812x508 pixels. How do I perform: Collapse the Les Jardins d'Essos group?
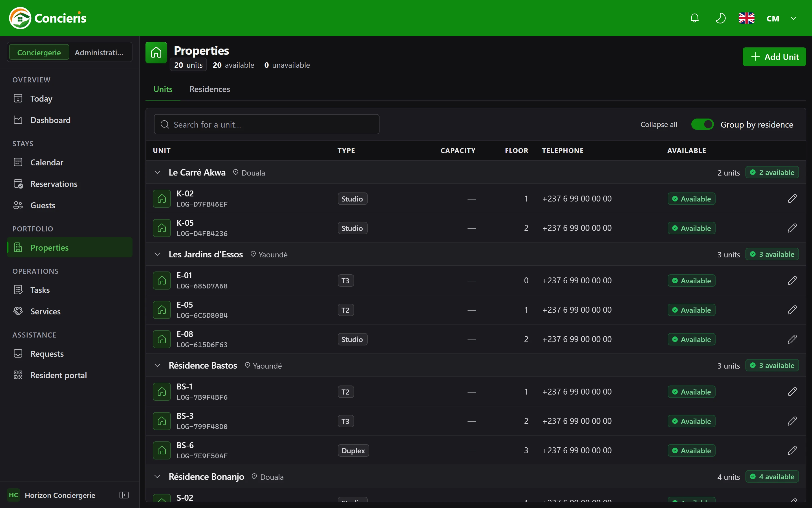(157, 254)
